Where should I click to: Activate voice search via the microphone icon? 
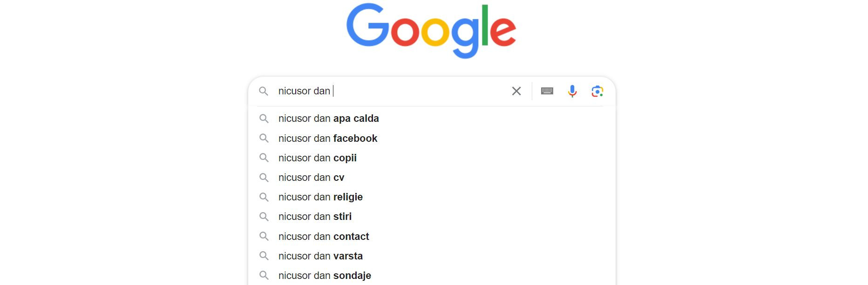572,91
